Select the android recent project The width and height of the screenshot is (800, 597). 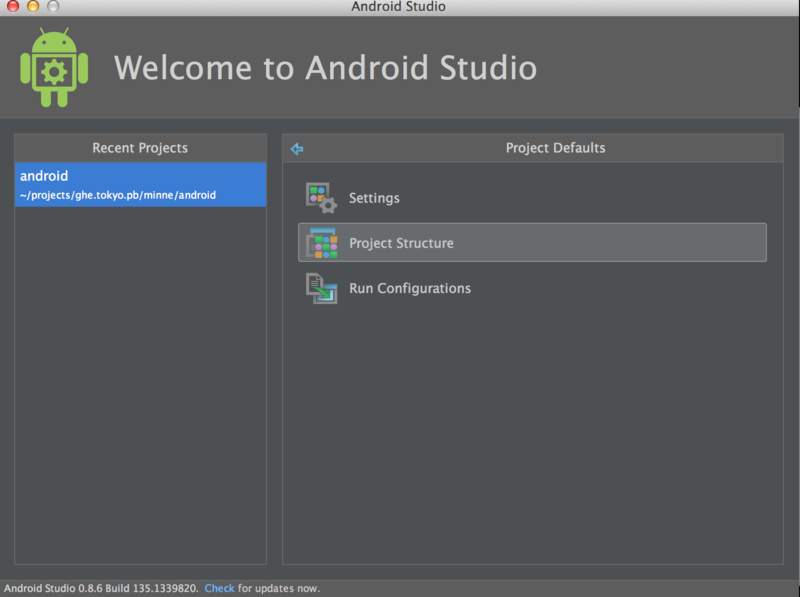coord(140,185)
